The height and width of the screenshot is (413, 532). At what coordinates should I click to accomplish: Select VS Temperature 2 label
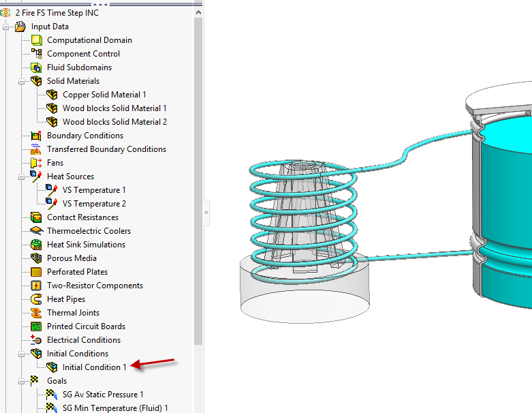click(94, 204)
